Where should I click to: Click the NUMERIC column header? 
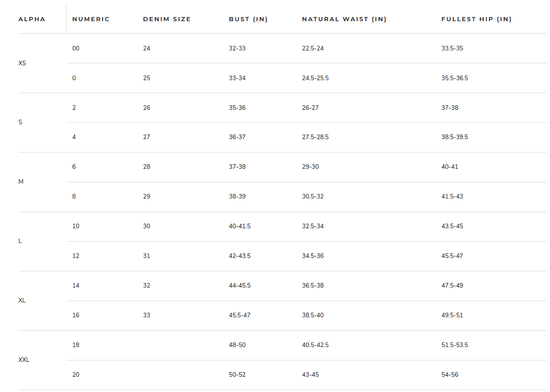pyautogui.click(x=91, y=19)
